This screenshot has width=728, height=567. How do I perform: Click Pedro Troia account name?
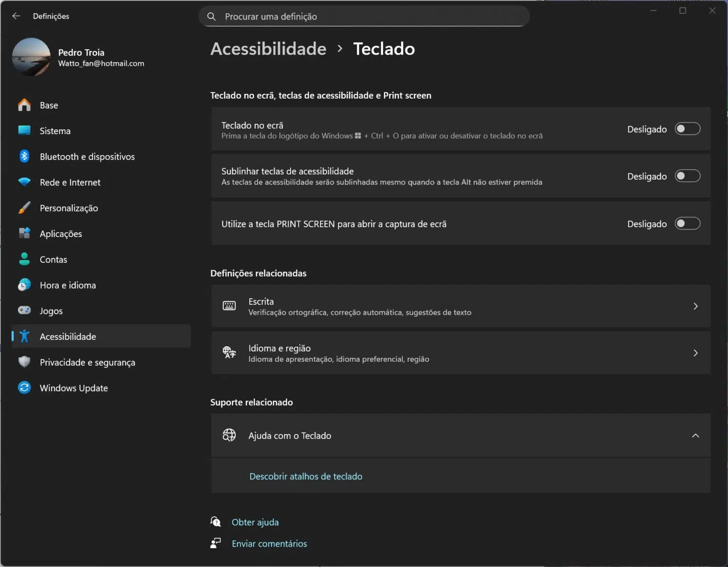[x=81, y=52]
